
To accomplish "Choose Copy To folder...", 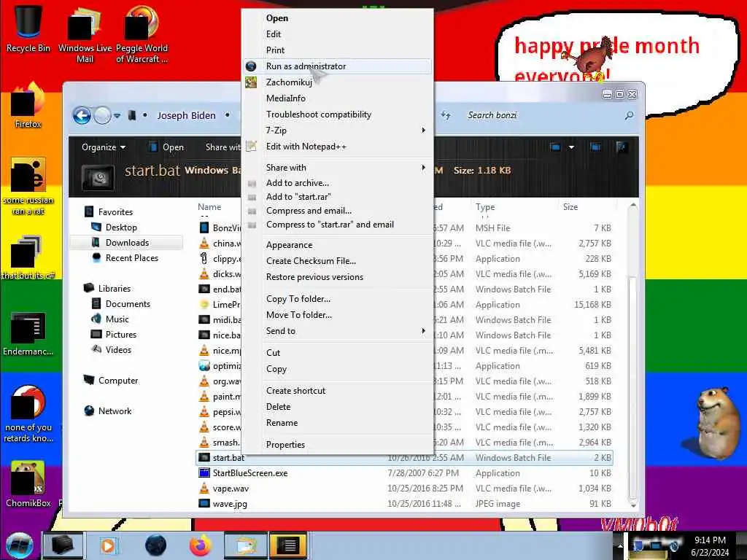I will pos(298,298).
